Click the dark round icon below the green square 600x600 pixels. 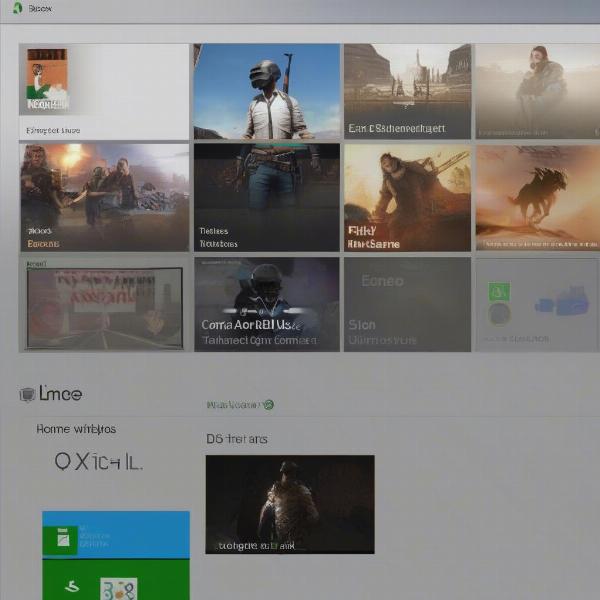(499, 314)
